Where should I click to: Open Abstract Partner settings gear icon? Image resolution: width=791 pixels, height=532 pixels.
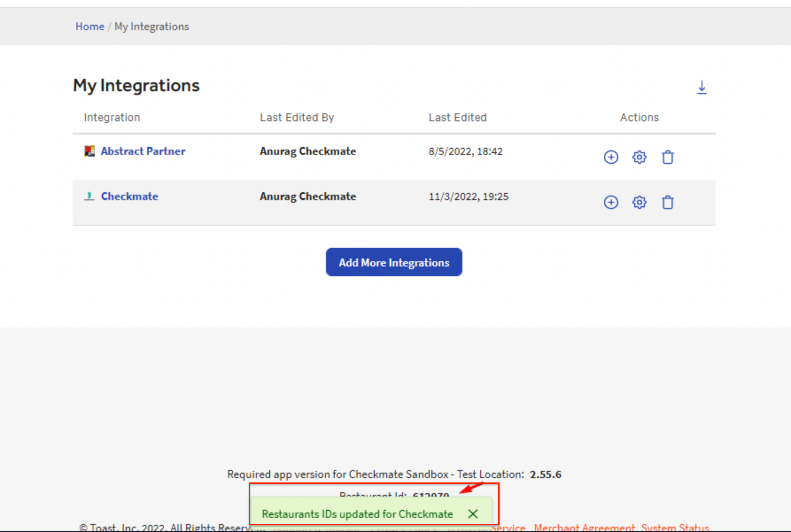coord(639,157)
